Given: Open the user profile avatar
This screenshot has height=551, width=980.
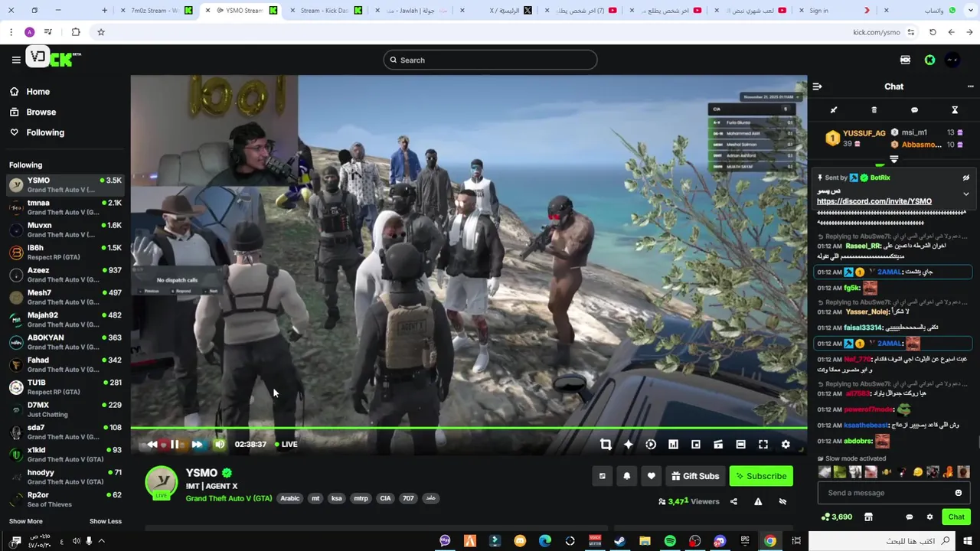Looking at the screenshot, I should point(952,60).
